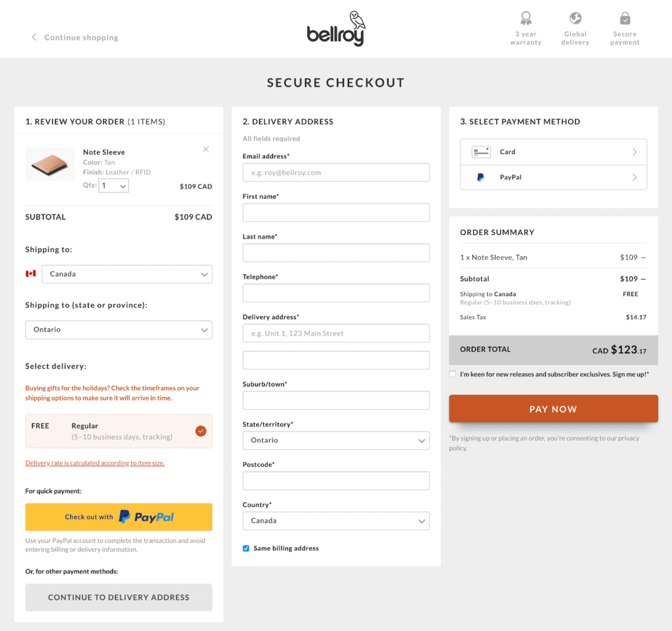Click the credit card icon
Viewport: 672px width, 631px height.
pos(481,152)
